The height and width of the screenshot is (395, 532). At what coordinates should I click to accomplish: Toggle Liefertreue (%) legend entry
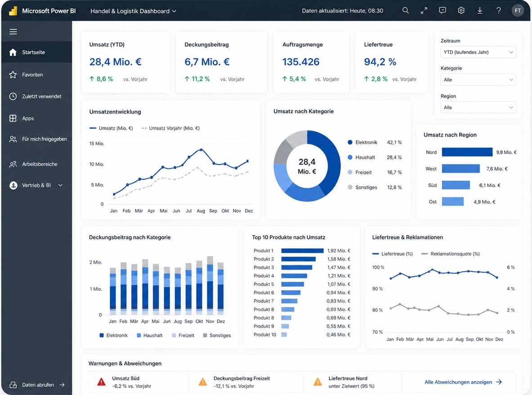tap(393, 253)
